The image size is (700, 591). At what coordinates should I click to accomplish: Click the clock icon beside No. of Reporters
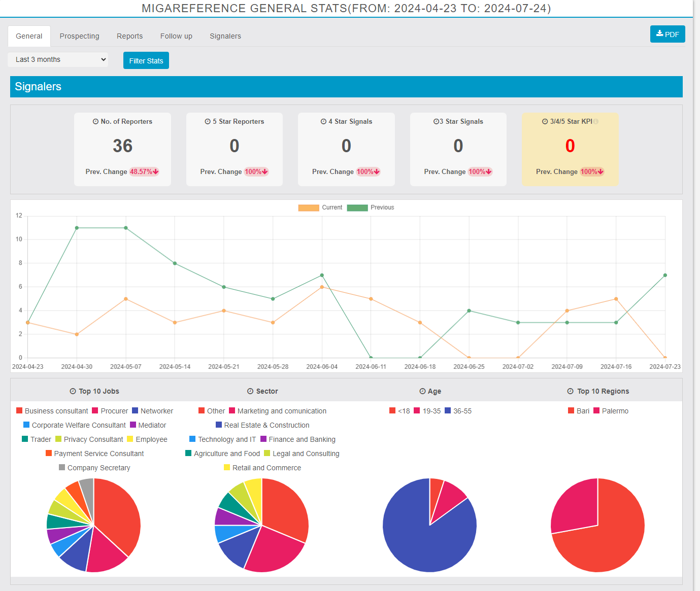click(x=95, y=122)
